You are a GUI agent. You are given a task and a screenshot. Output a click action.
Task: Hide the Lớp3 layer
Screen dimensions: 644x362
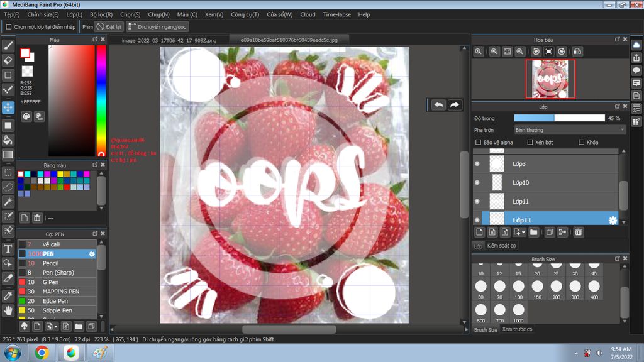tap(477, 164)
